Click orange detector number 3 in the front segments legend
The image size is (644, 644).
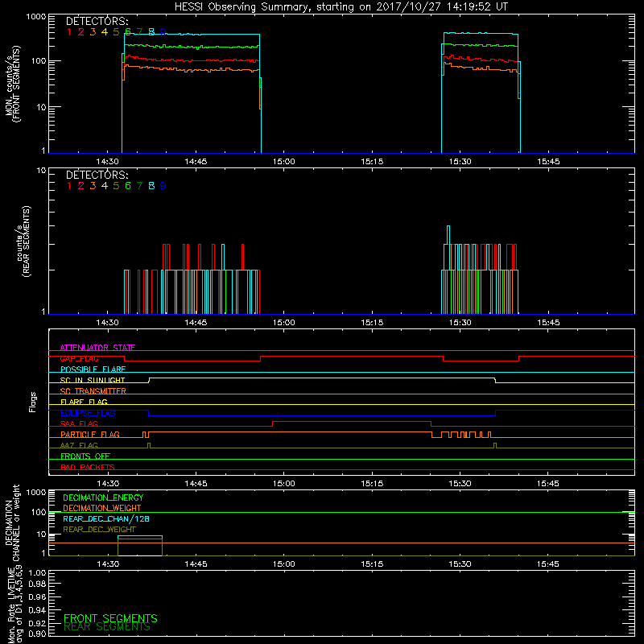pyautogui.click(x=93, y=31)
